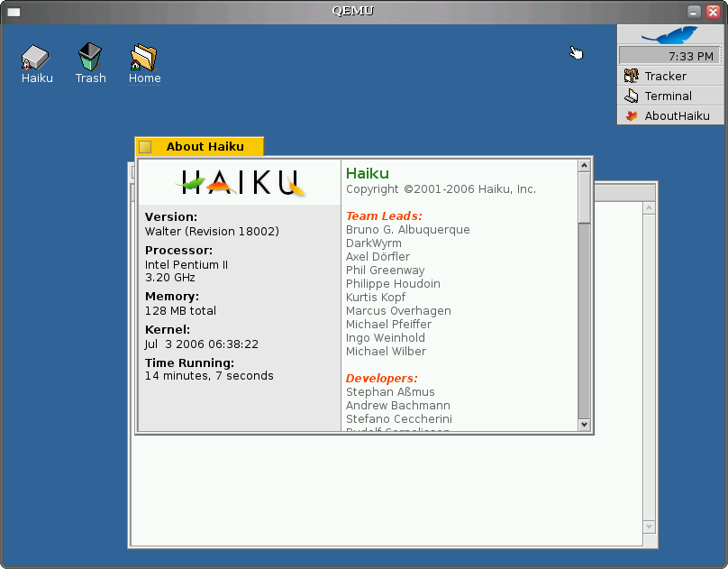Click the green Haiku heading in credits

point(368,173)
